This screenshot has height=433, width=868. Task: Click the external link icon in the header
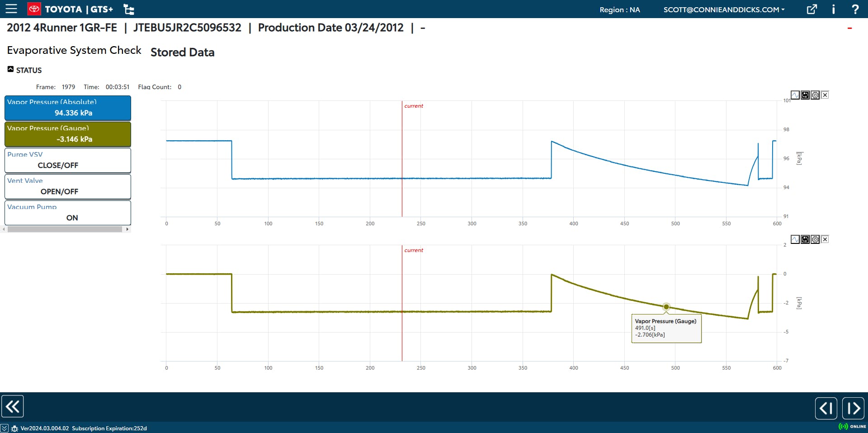click(x=811, y=9)
